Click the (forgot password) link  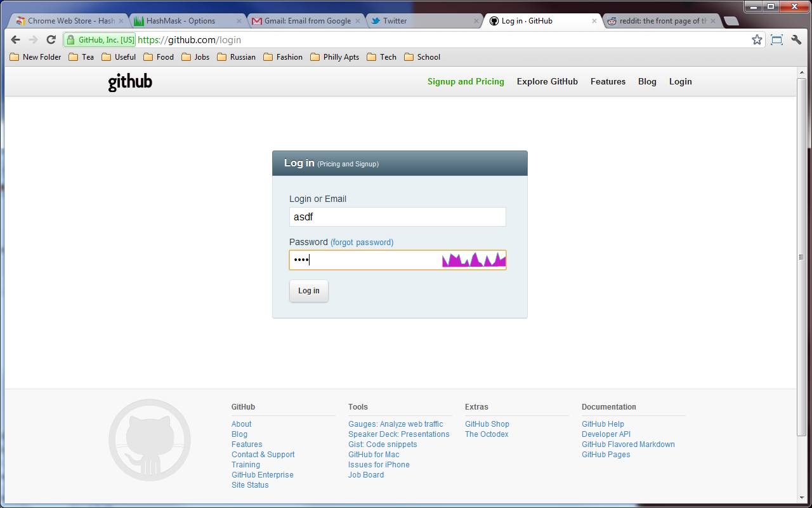(x=362, y=243)
